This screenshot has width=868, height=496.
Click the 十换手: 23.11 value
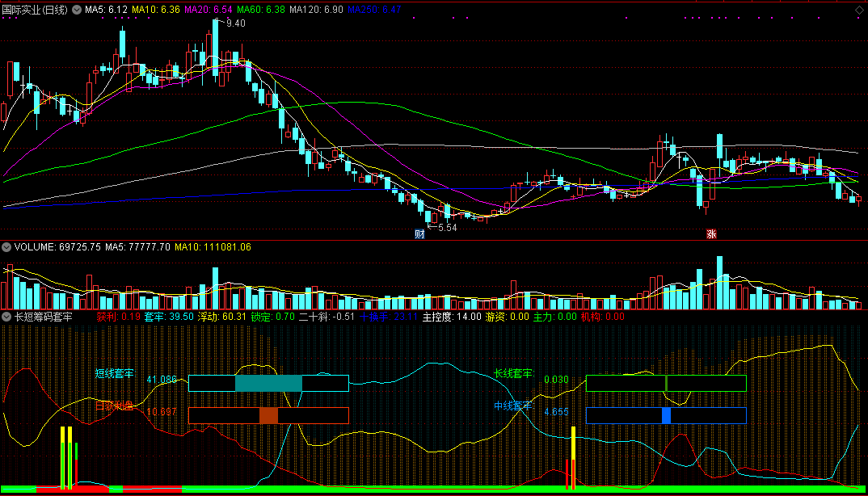[389, 317]
